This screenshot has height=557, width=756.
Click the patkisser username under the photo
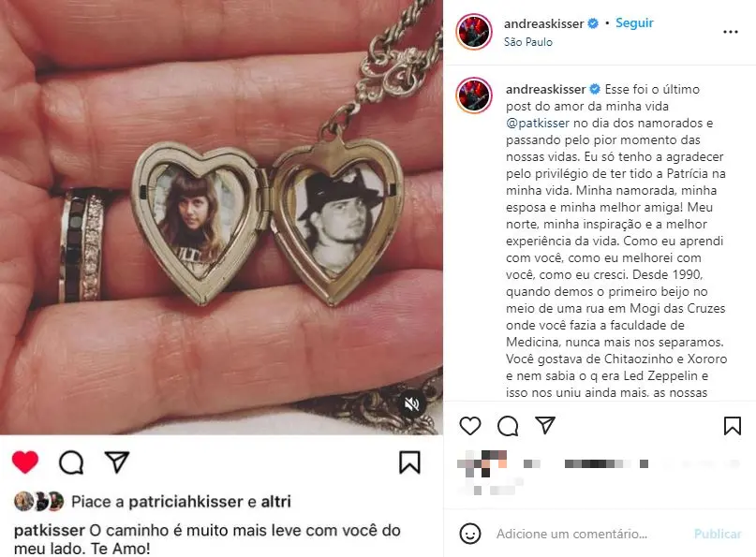coord(50,531)
